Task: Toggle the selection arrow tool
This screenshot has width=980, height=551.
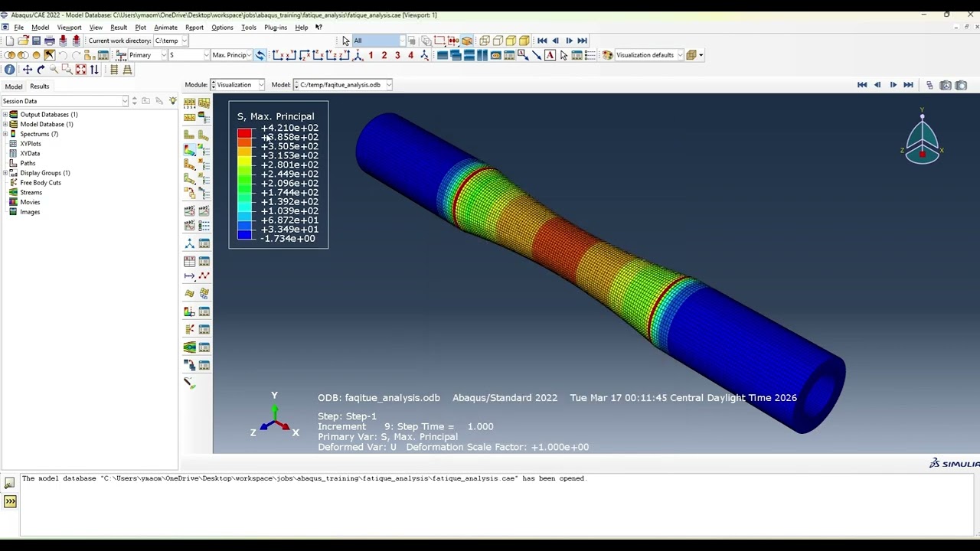Action: (346, 41)
